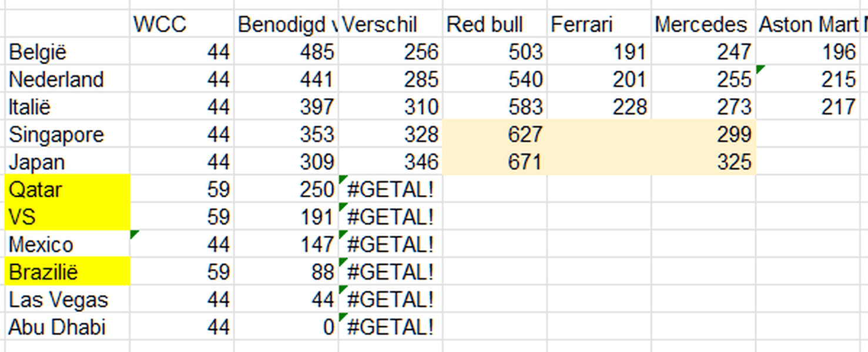Select the WCC column header cell
868x352 pixels.
tap(181, 25)
